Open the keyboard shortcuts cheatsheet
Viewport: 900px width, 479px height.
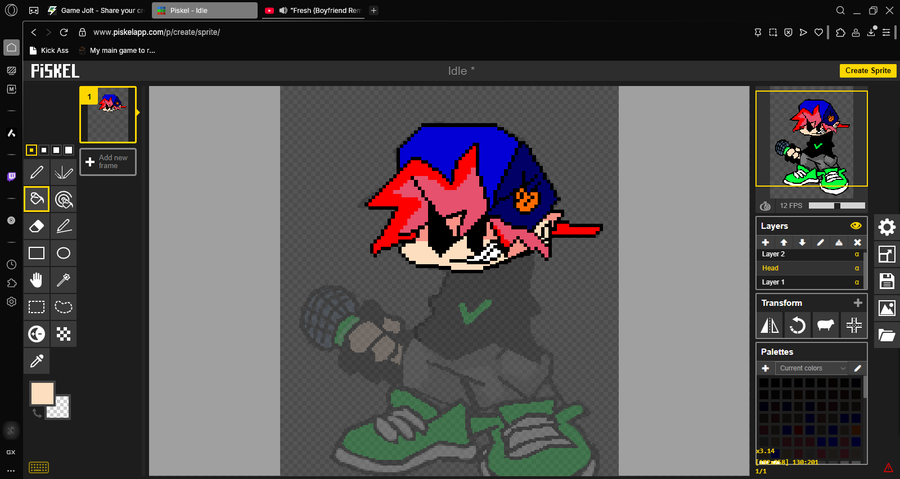coord(39,468)
